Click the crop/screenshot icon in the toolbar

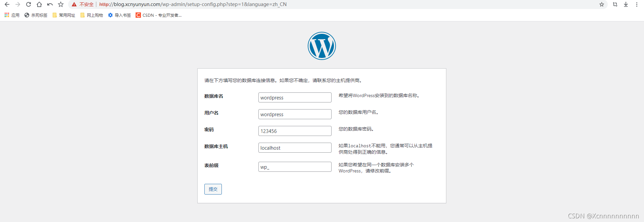pyautogui.click(x=615, y=4)
